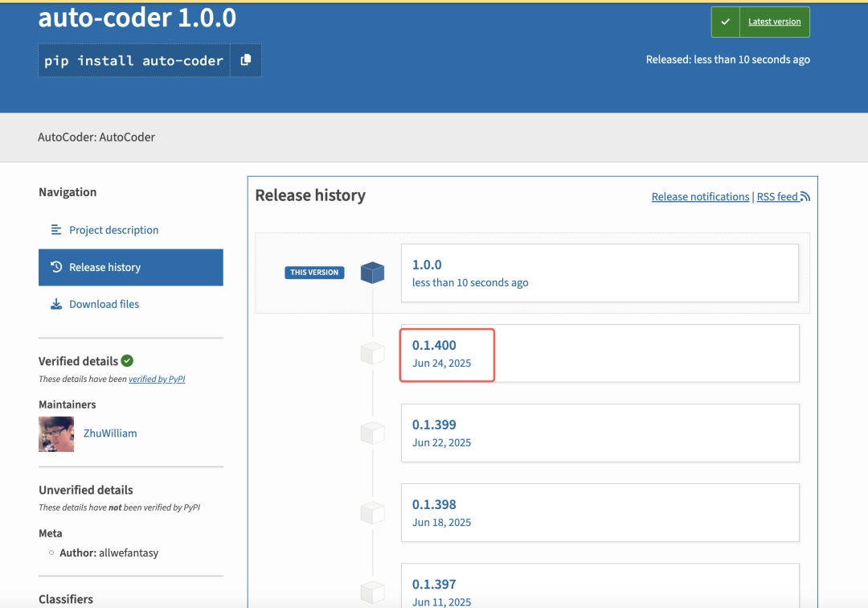Click the Release history clock icon

56,267
